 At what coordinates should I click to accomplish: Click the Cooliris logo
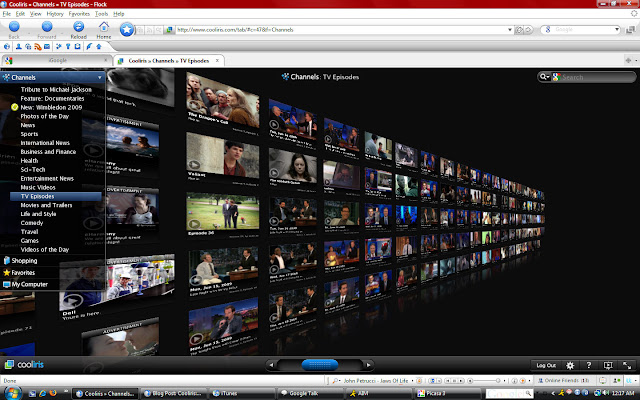point(24,364)
